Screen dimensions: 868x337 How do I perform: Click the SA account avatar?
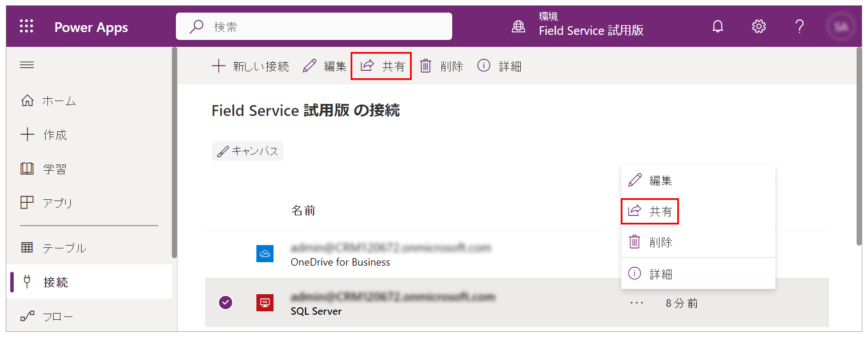[841, 26]
